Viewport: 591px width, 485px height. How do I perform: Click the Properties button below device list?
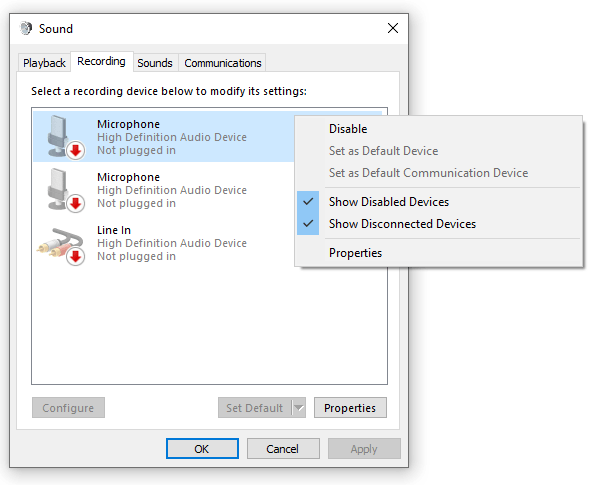click(350, 408)
